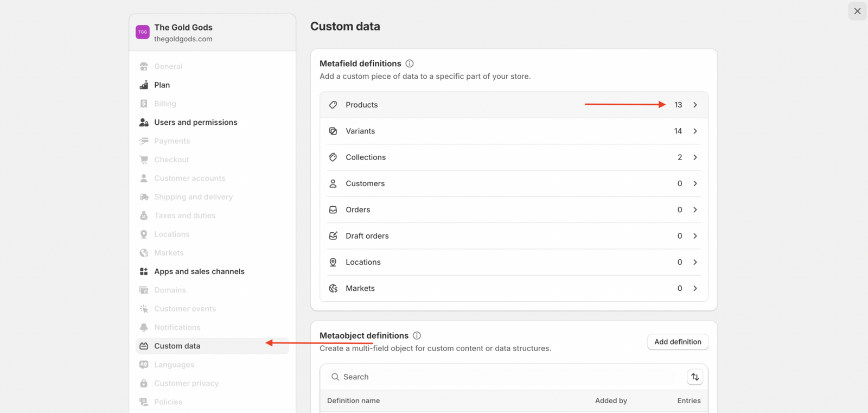This screenshot has width=868, height=413.
Task: Expand the Orders row chevron
Action: tap(695, 210)
